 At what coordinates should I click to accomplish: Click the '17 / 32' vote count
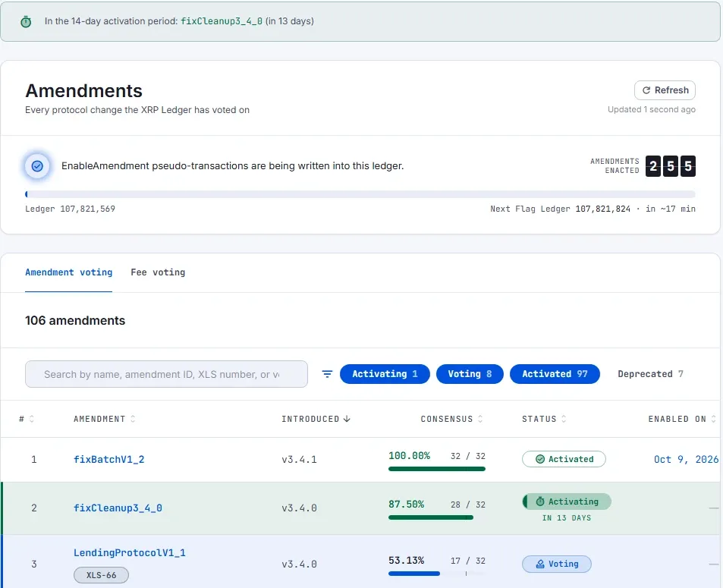pos(467,561)
